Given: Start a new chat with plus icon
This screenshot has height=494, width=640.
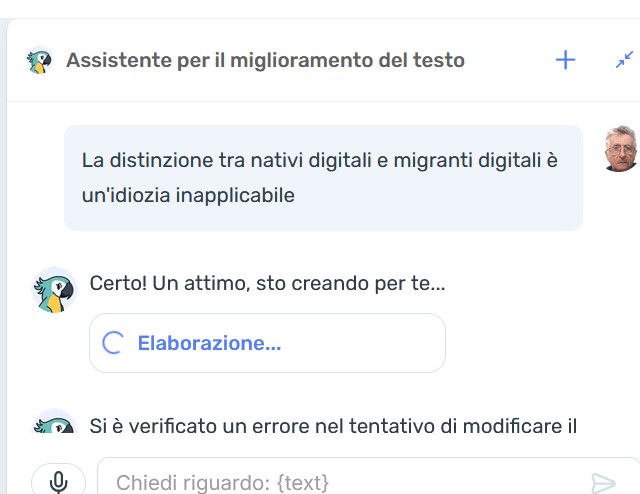Looking at the screenshot, I should 565,60.
